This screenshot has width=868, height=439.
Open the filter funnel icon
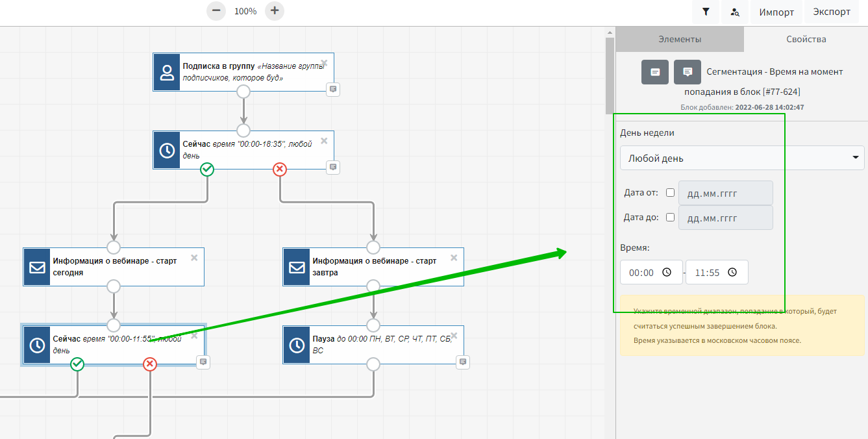pyautogui.click(x=706, y=12)
